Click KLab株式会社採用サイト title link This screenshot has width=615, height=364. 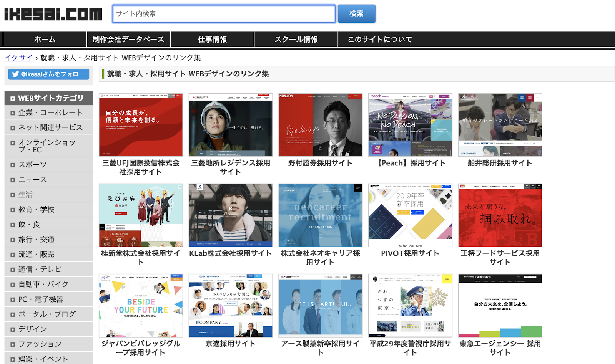231,253
